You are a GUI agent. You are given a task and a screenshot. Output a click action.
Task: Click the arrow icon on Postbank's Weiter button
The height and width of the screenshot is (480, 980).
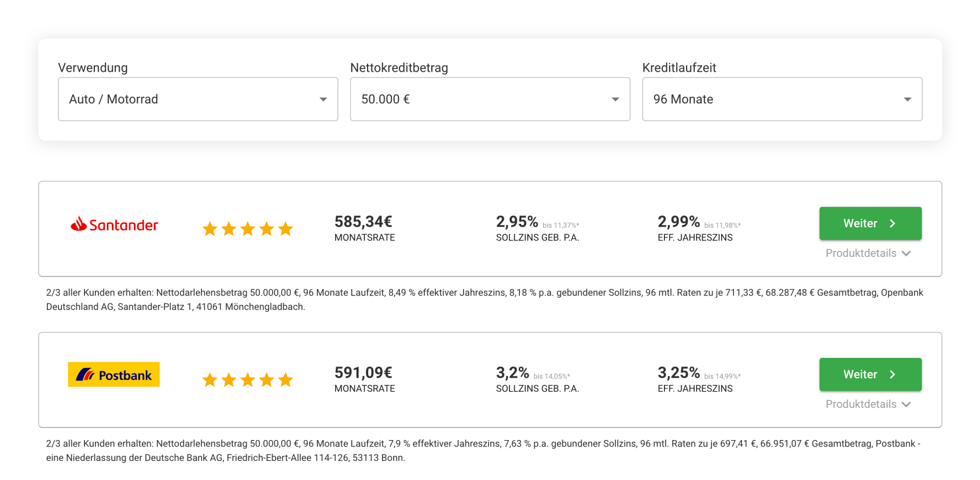coord(893,374)
